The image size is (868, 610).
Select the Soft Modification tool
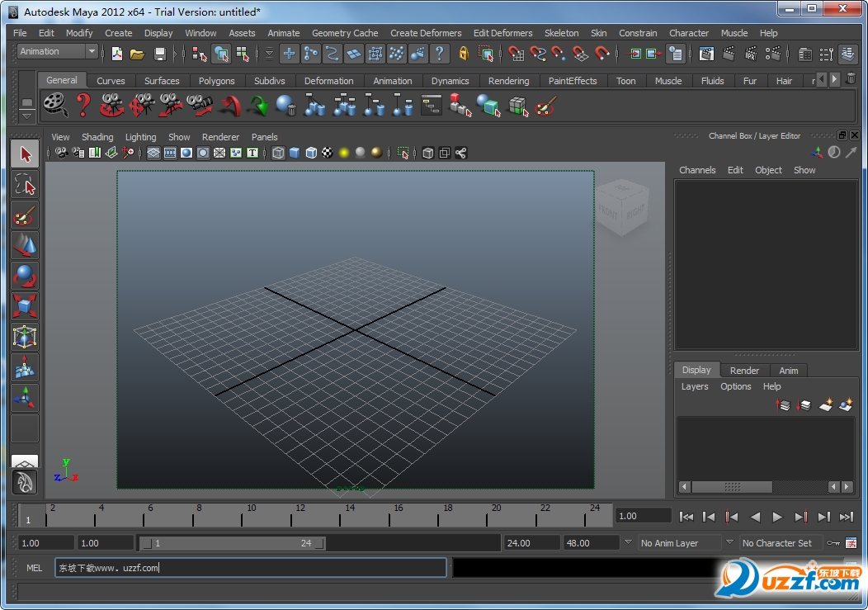click(x=25, y=366)
